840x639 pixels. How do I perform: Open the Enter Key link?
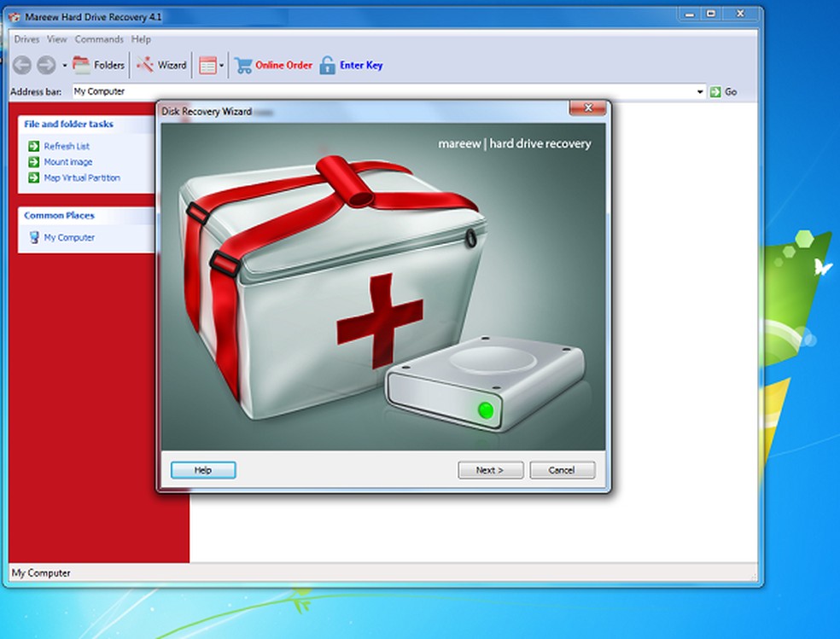click(x=361, y=66)
